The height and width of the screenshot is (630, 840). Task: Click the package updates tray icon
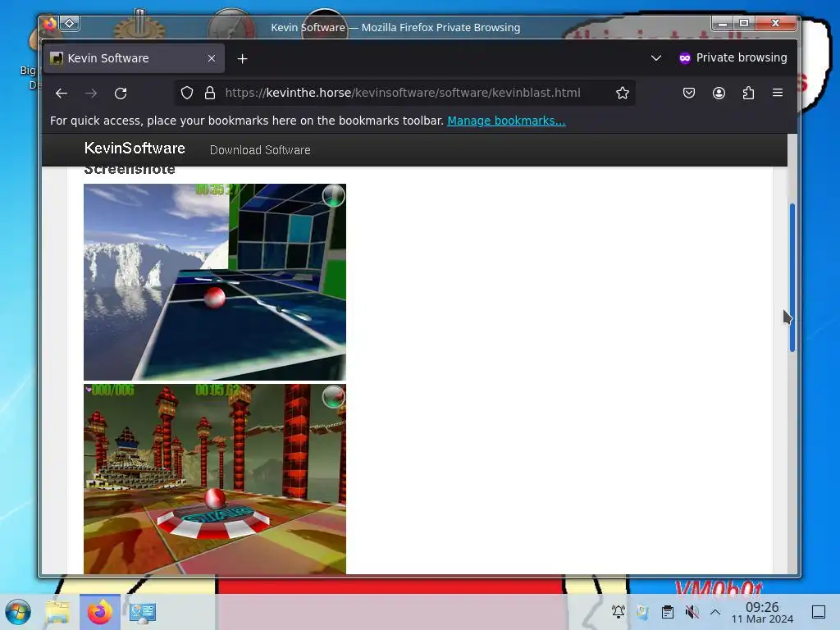pyautogui.click(x=642, y=611)
